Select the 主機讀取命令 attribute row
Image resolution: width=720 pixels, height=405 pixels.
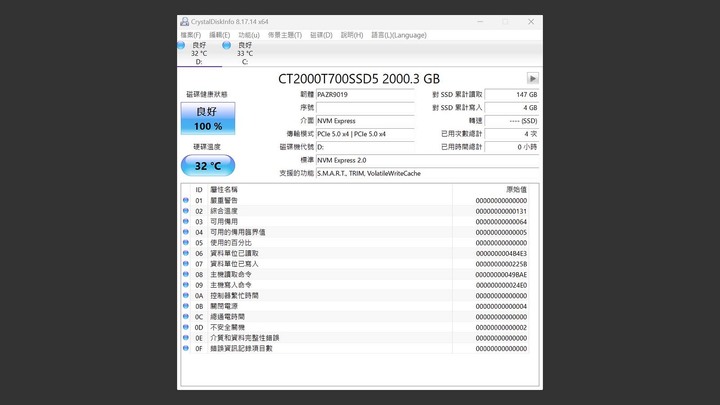(355, 275)
